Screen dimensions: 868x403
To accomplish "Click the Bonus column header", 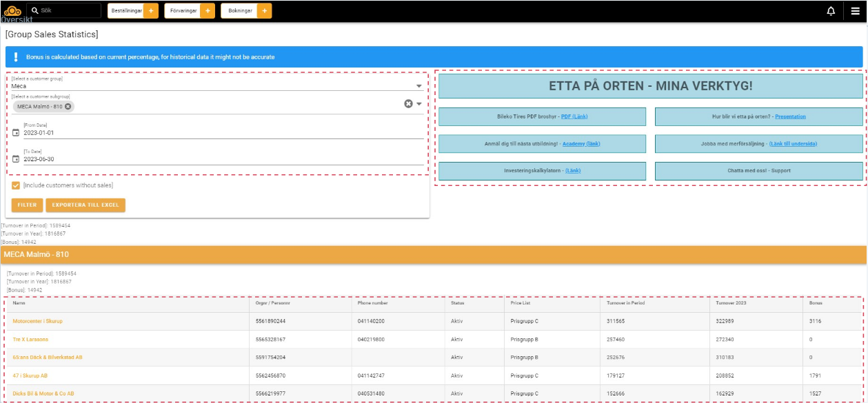I will (816, 303).
